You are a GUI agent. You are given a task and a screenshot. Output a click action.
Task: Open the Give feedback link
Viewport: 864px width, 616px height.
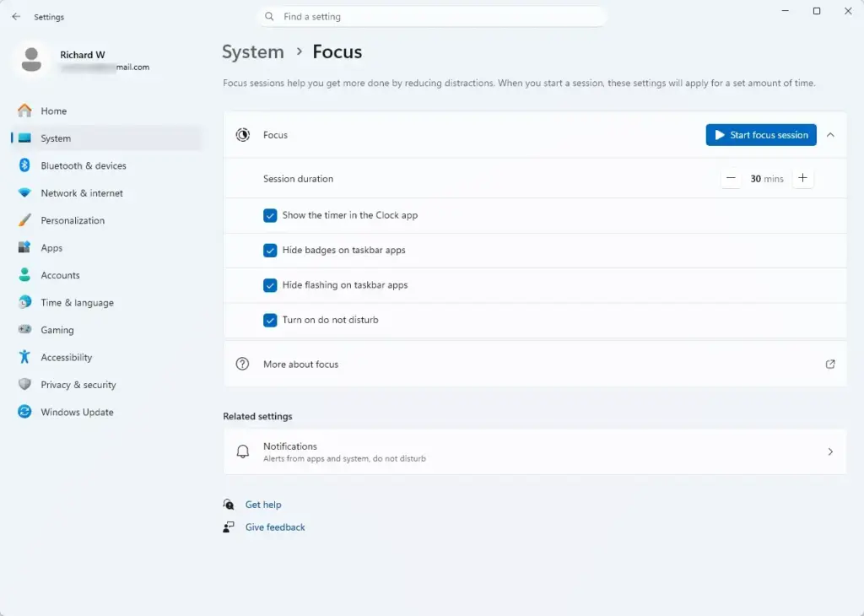(x=275, y=527)
